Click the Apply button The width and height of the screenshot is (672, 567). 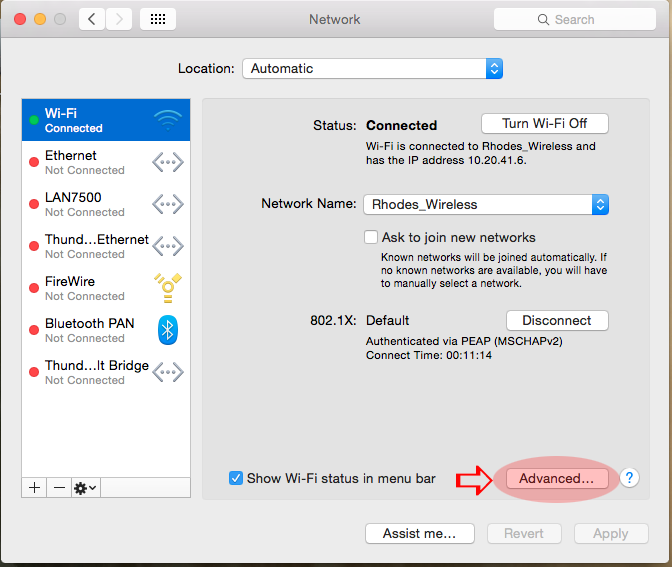coord(611,533)
